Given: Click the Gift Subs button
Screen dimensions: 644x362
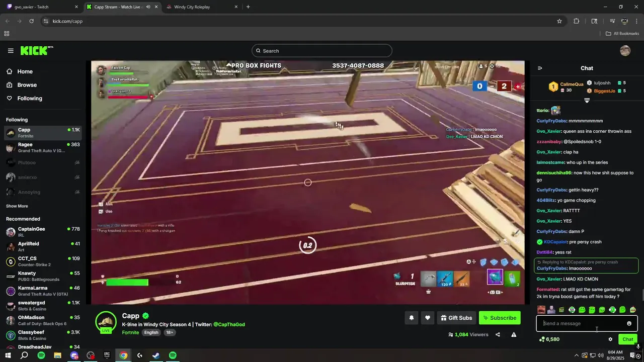Looking at the screenshot, I should coord(456,318).
